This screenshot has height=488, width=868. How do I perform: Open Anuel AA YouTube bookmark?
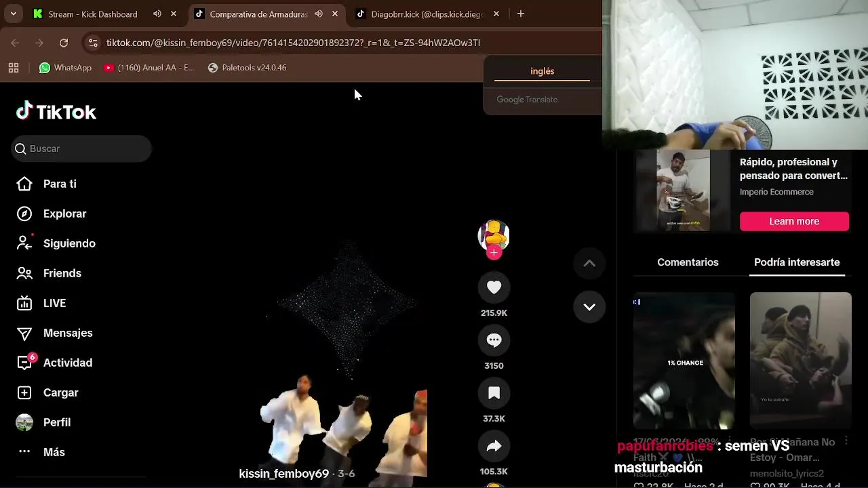[149, 68]
